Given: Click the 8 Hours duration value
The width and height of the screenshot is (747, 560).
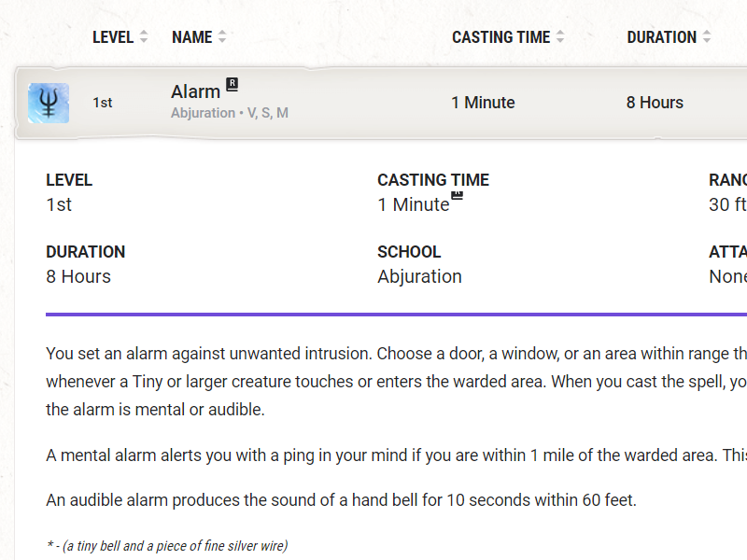Looking at the screenshot, I should pos(654,103).
